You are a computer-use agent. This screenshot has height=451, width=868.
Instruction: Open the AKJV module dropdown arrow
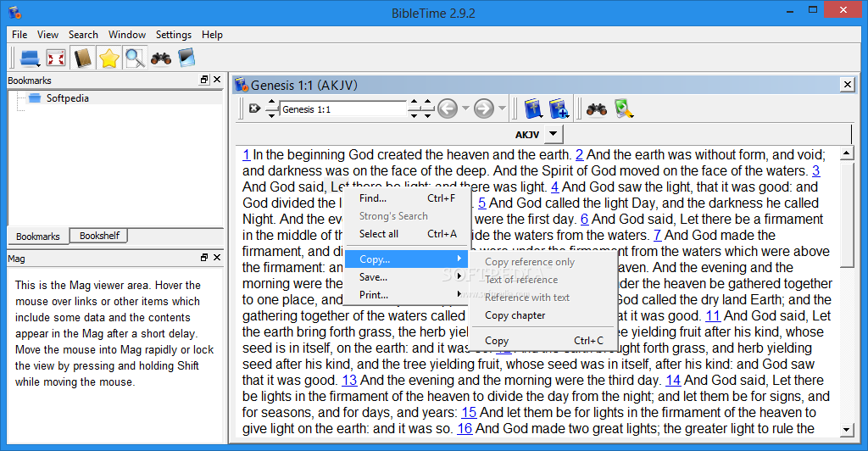click(554, 134)
